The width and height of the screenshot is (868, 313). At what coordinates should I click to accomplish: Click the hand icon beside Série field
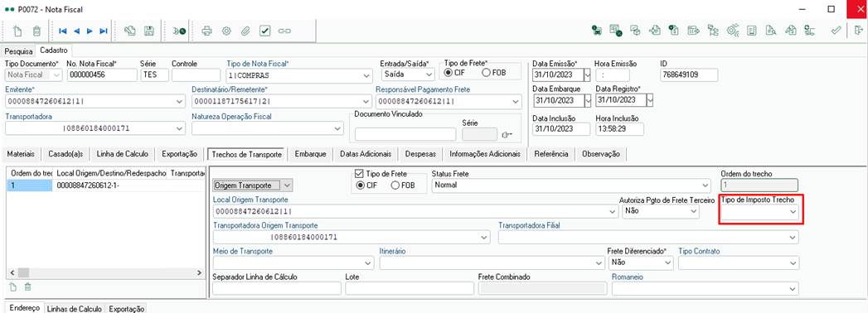point(507,134)
